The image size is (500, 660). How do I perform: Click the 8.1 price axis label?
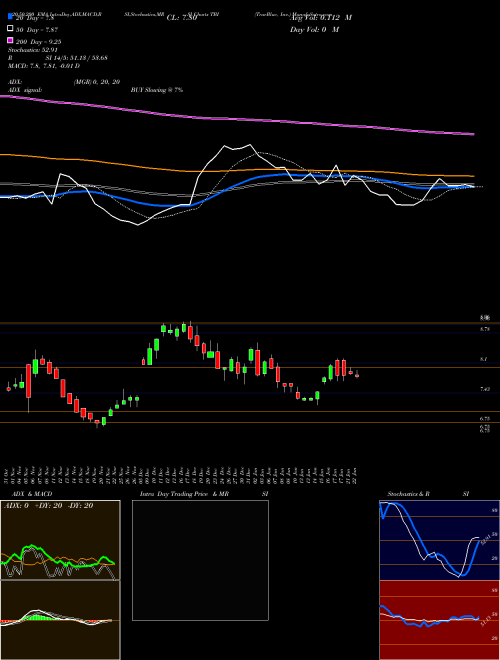pyautogui.click(x=484, y=359)
